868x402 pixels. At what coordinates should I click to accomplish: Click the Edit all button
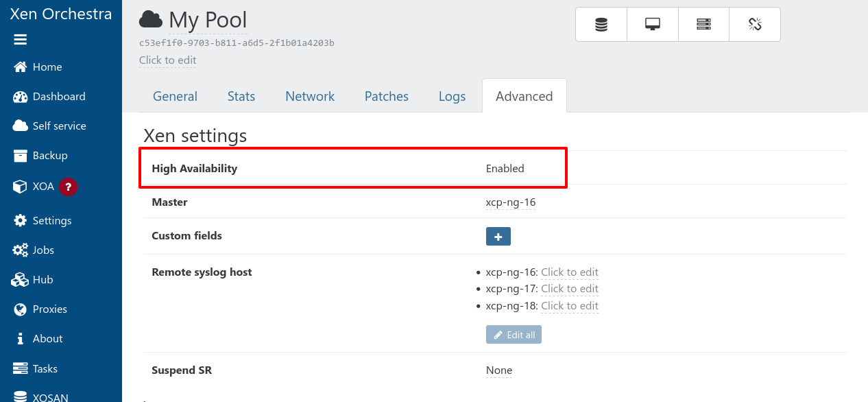pos(514,335)
